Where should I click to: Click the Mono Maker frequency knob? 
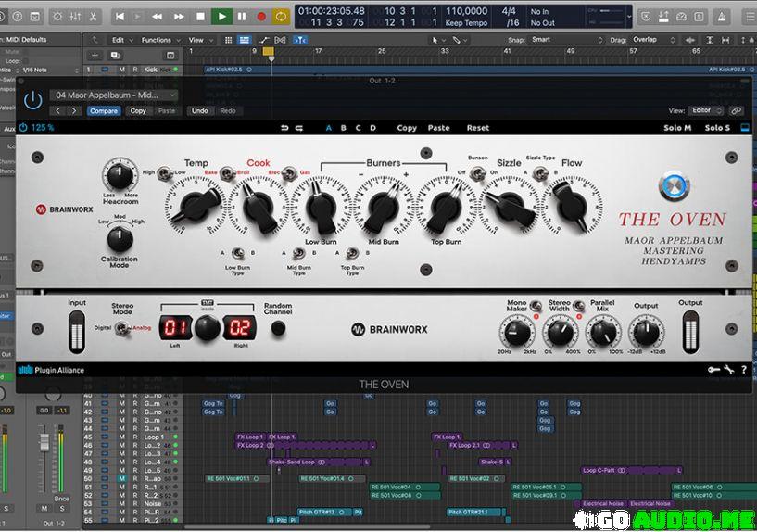pyautogui.click(x=517, y=333)
